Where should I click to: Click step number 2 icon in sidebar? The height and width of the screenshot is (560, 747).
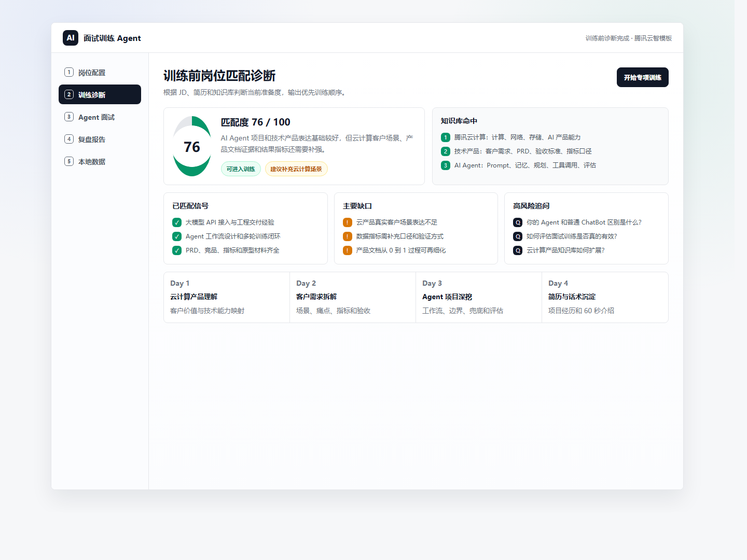point(69,94)
